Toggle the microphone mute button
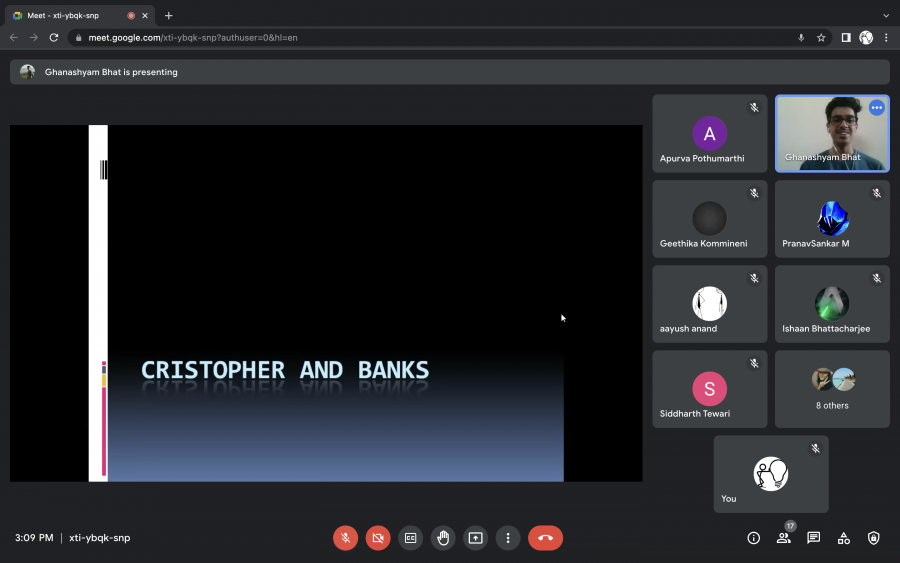This screenshot has height=563, width=900. coord(345,538)
